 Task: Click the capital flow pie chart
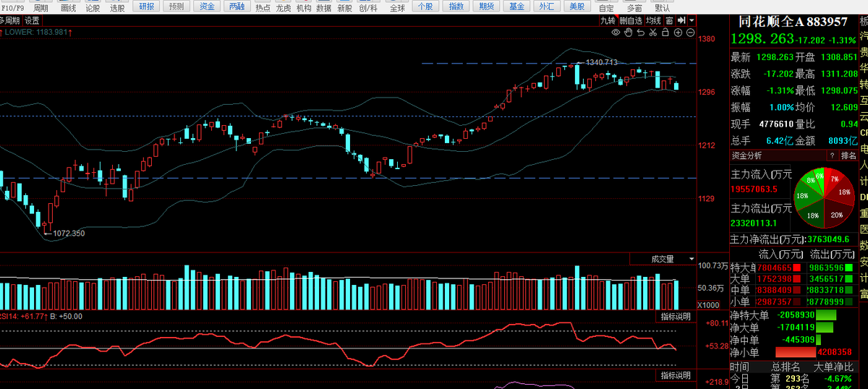[824, 198]
